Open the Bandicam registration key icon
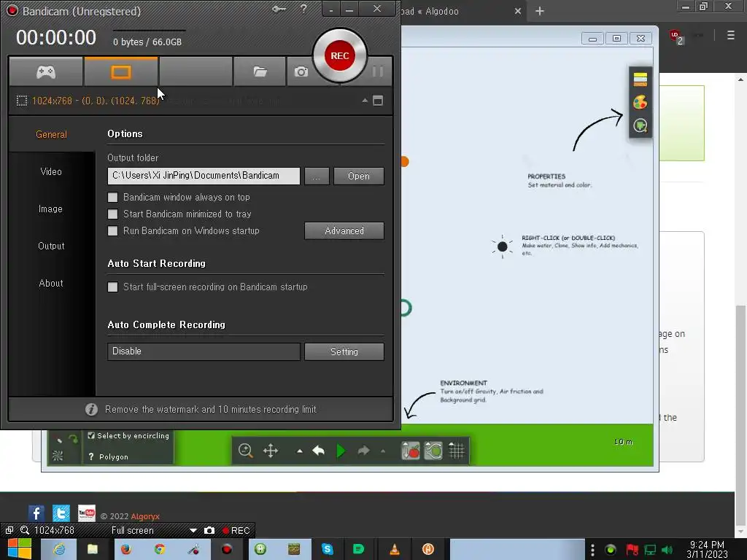 (279, 9)
